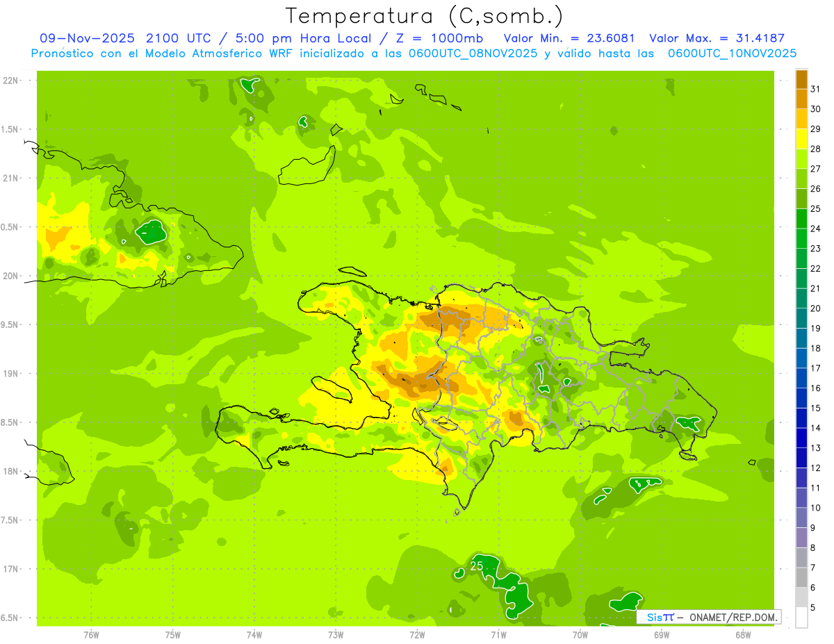Click the "69W" longitude label
Viewport: 834px width, 644px height.
pos(662,635)
